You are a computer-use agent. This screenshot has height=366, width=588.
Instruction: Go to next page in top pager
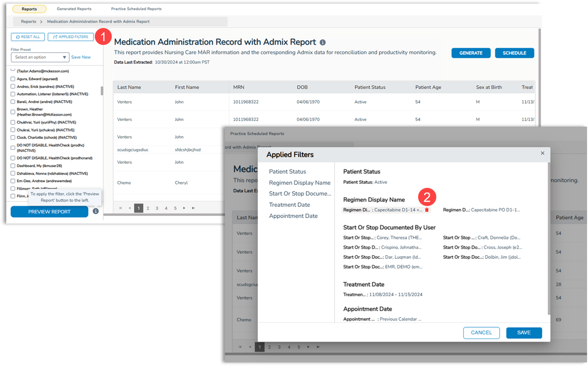184,208
